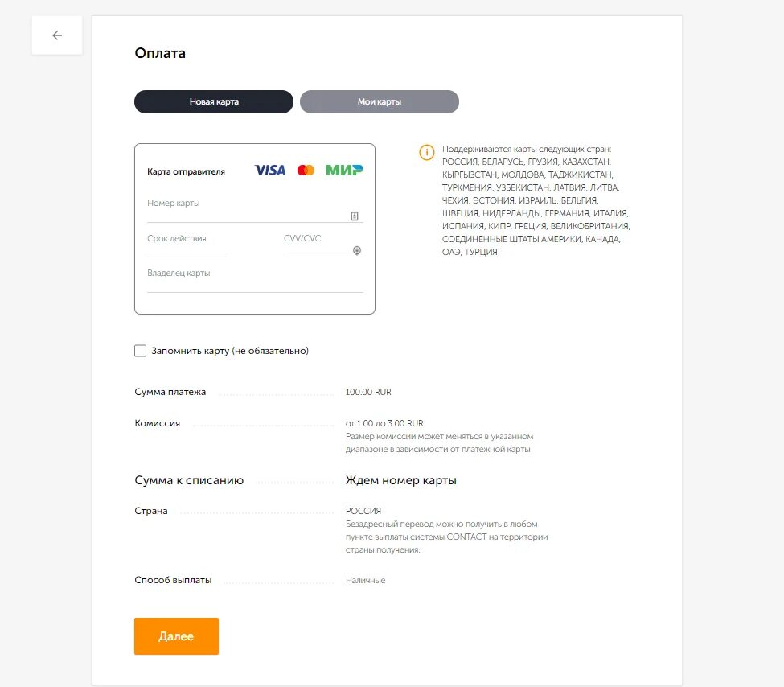Click the icon in the Номер карты field
Image resolution: width=784 pixels, height=687 pixels.
point(355,216)
